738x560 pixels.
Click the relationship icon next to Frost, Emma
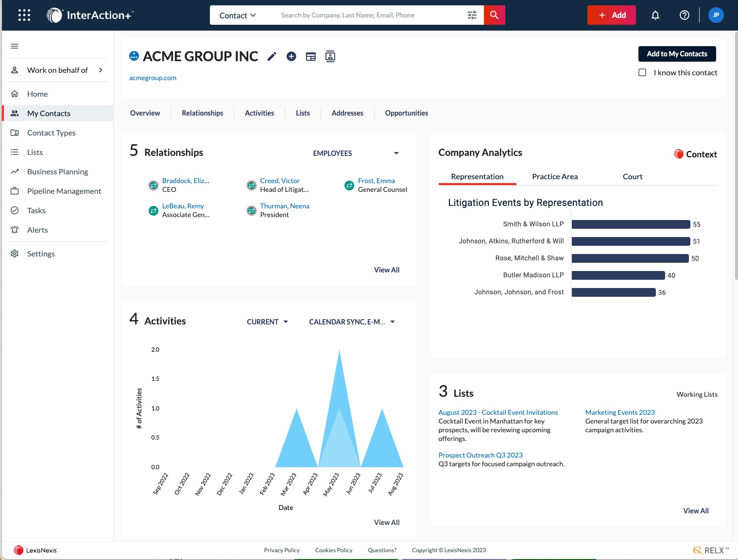349,185
